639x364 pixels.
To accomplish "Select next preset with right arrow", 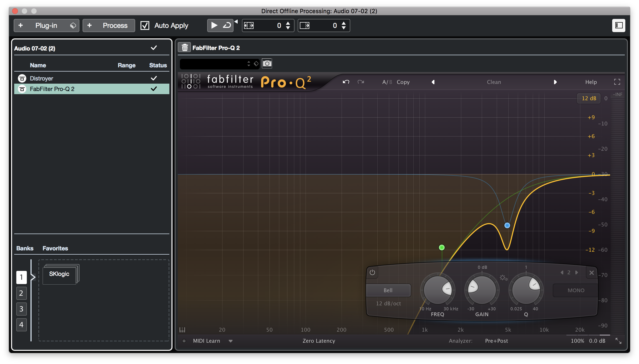I will [555, 82].
